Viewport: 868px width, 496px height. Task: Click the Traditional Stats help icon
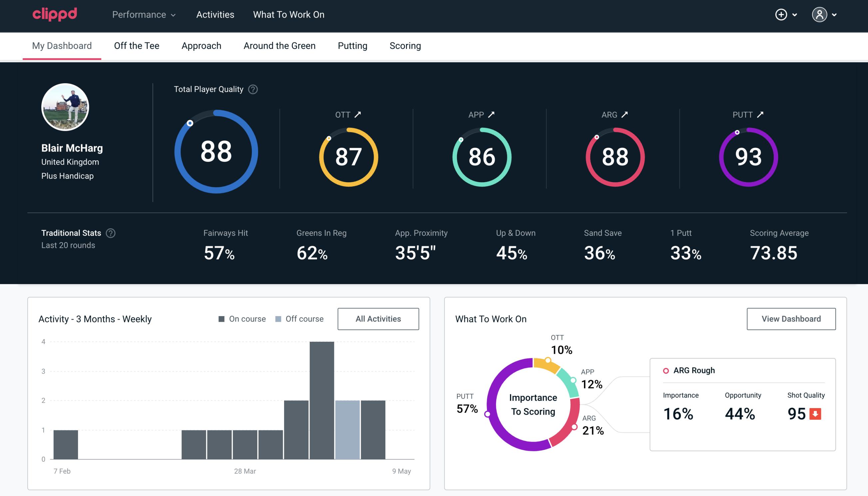coord(112,233)
